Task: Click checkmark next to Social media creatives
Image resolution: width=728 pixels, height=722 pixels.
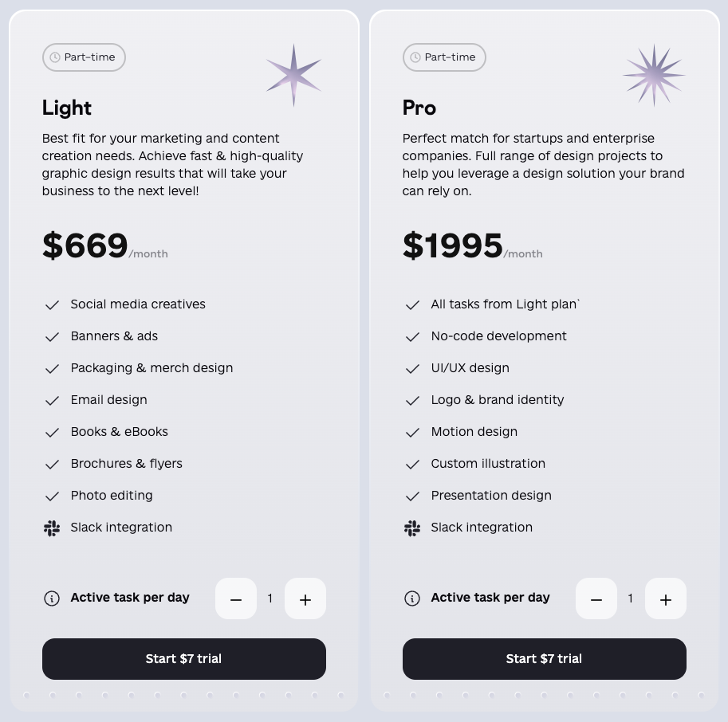Action: coord(52,305)
